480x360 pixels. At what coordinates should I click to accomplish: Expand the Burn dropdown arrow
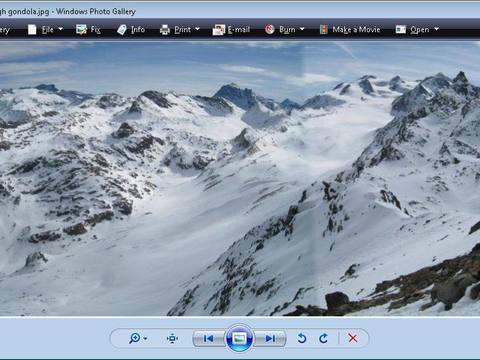[x=302, y=29]
